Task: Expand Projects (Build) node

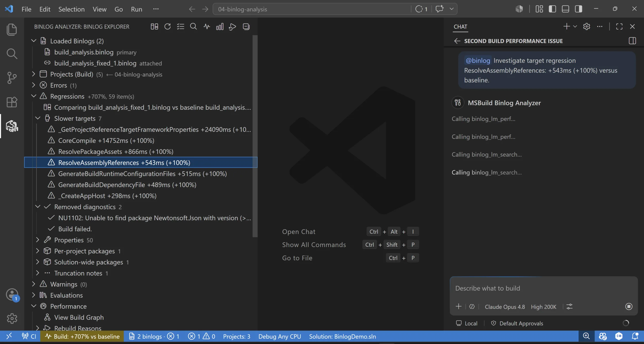Action: coord(33,74)
